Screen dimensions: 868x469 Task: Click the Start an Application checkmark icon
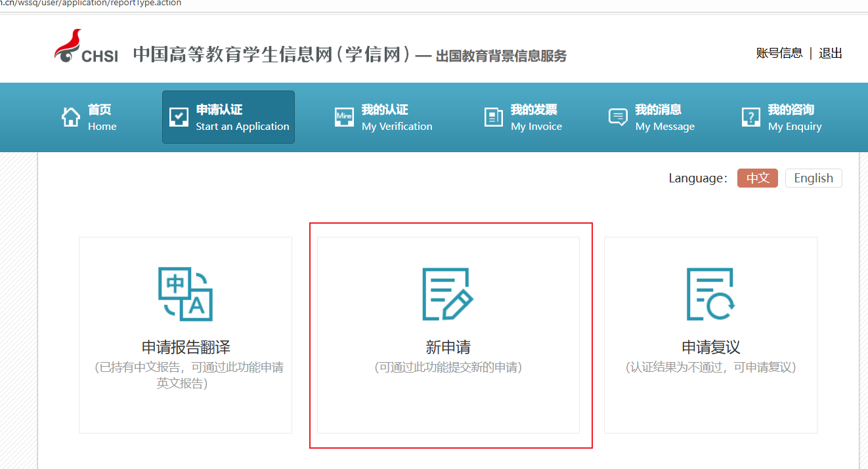point(179,117)
